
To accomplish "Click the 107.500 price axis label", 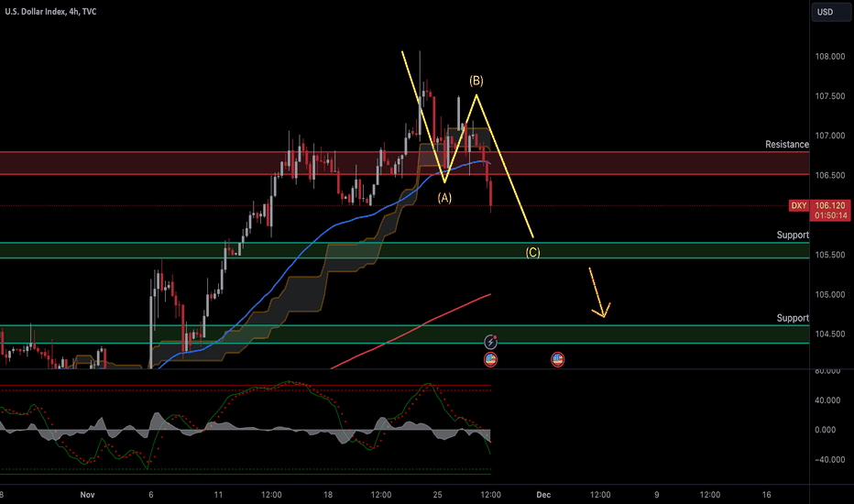I will (x=830, y=96).
